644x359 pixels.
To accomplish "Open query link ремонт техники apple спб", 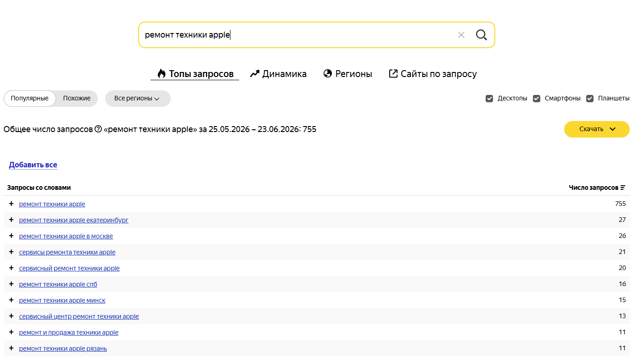I will tap(58, 284).
